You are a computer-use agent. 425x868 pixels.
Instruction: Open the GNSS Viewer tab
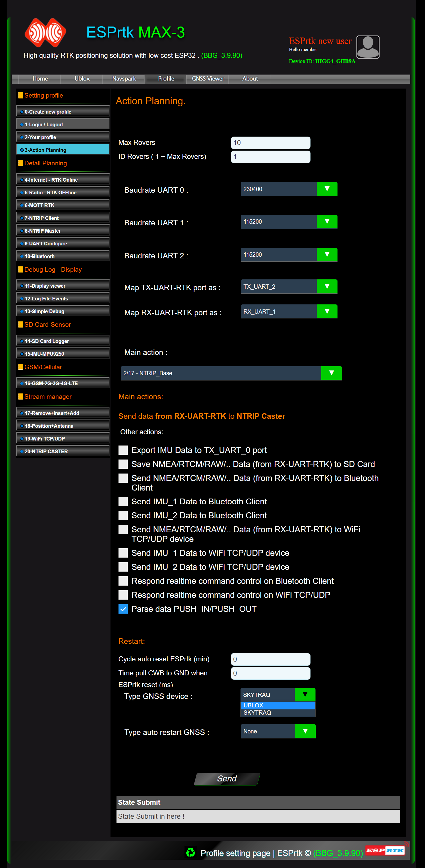coord(208,79)
